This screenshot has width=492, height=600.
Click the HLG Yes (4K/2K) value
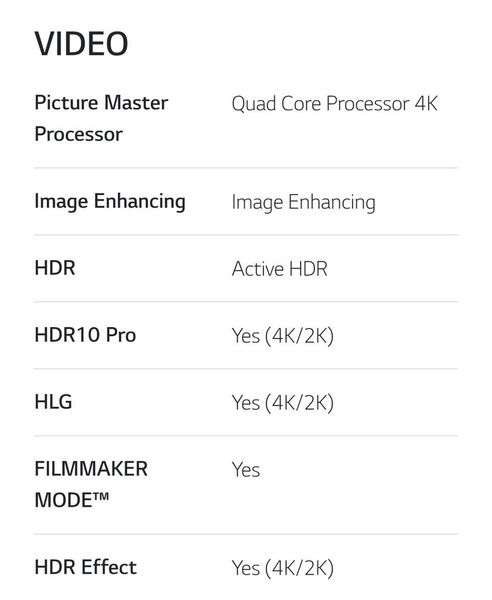coord(283,403)
